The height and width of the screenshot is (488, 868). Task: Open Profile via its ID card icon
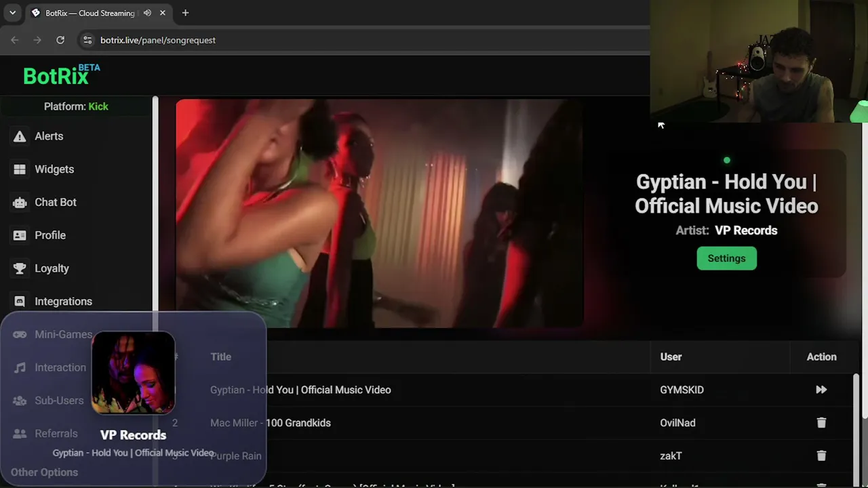pyautogui.click(x=20, y=235)
